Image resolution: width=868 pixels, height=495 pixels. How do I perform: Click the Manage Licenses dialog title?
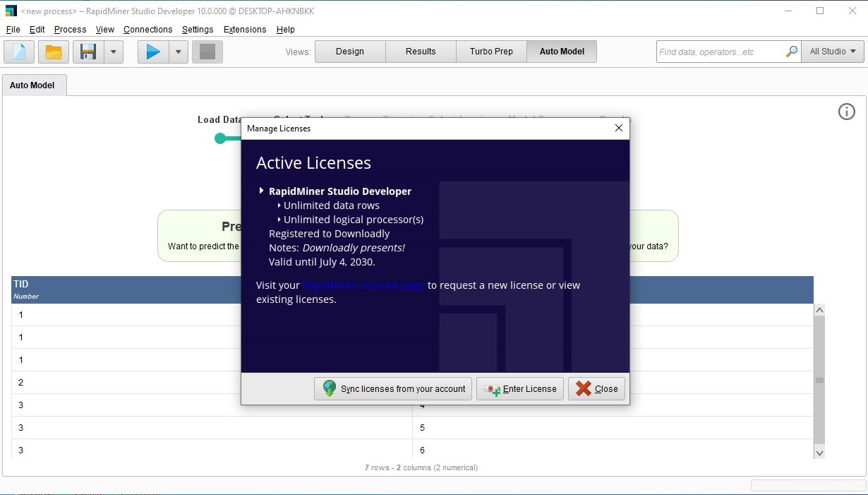coord(279,129)
